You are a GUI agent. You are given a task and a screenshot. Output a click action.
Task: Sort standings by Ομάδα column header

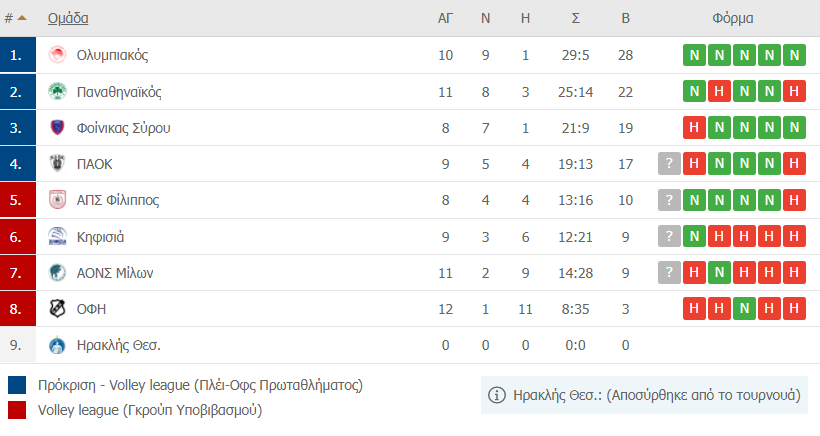68,18
